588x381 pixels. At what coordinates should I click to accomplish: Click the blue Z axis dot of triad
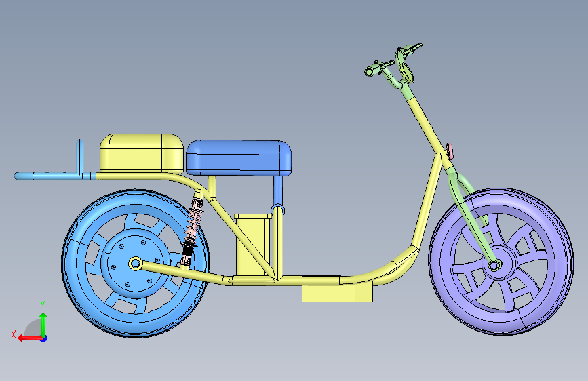44,338
